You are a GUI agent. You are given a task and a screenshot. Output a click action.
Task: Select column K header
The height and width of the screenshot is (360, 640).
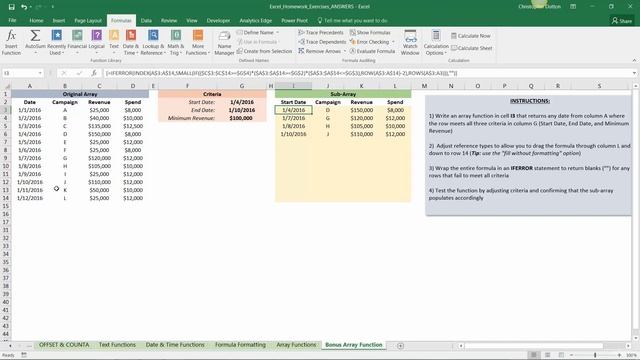point(361,86)
